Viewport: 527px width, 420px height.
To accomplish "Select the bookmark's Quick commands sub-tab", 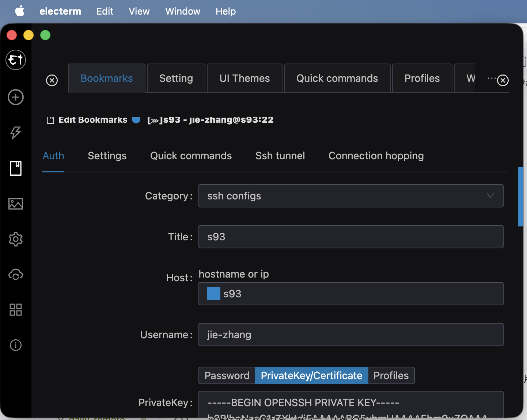I will (191, 156).
